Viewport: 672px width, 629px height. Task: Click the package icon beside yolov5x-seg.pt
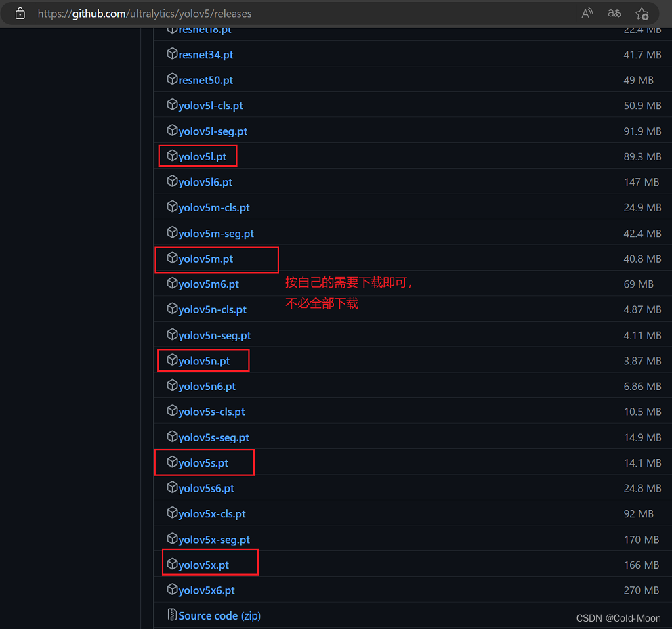click(172, 538)
